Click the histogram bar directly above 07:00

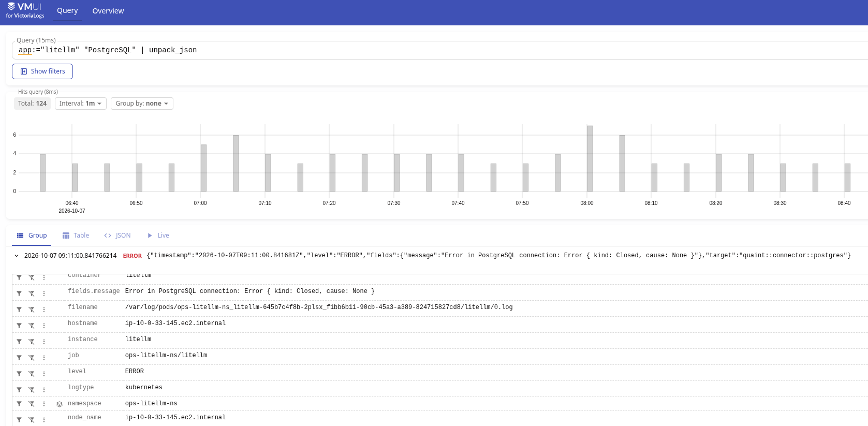coord(204,168)
